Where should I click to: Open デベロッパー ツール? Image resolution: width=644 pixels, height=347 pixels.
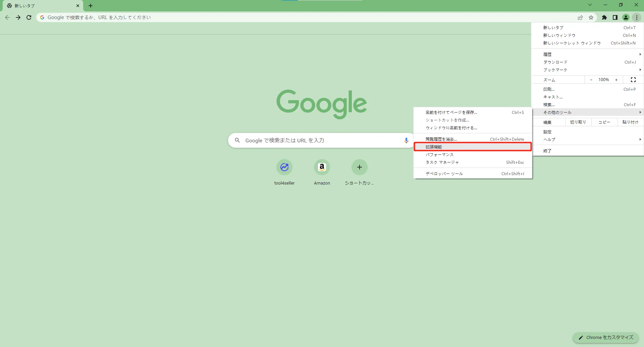(x=473, y=173)
